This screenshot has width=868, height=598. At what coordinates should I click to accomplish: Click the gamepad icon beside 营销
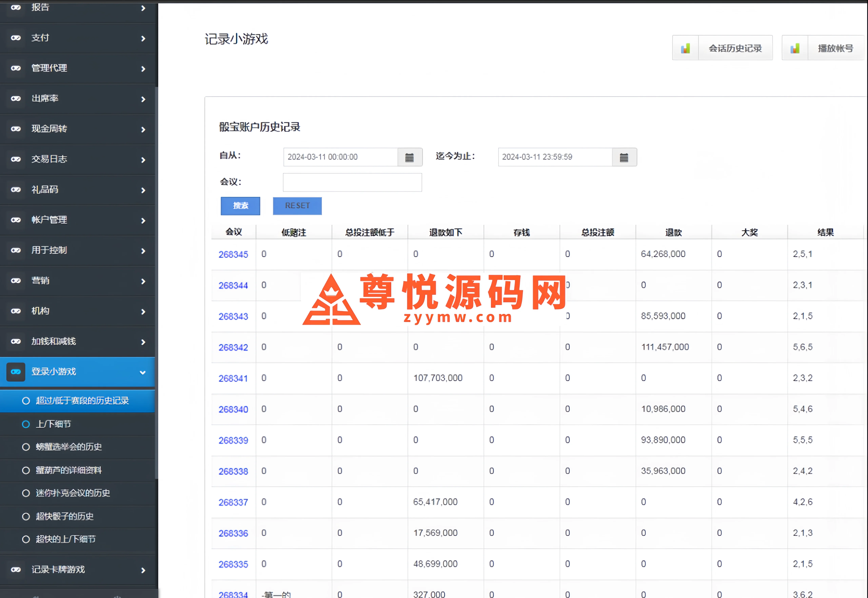16,281
